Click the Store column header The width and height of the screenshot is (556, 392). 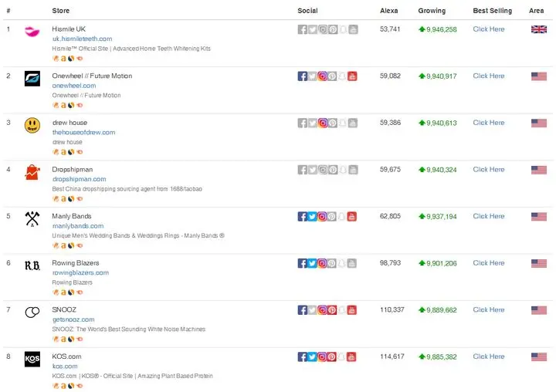pos(61,11)
